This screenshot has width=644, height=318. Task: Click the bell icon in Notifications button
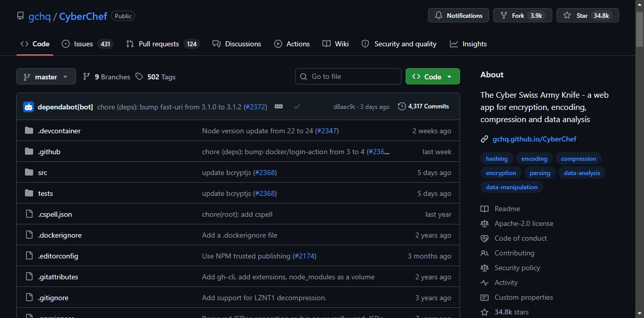(439, 16)
